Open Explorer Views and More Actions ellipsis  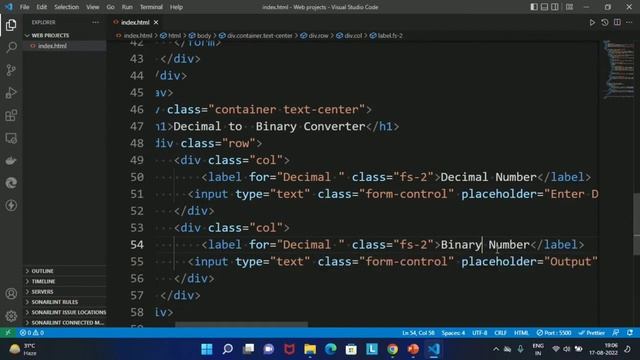[x=96, y=22]
